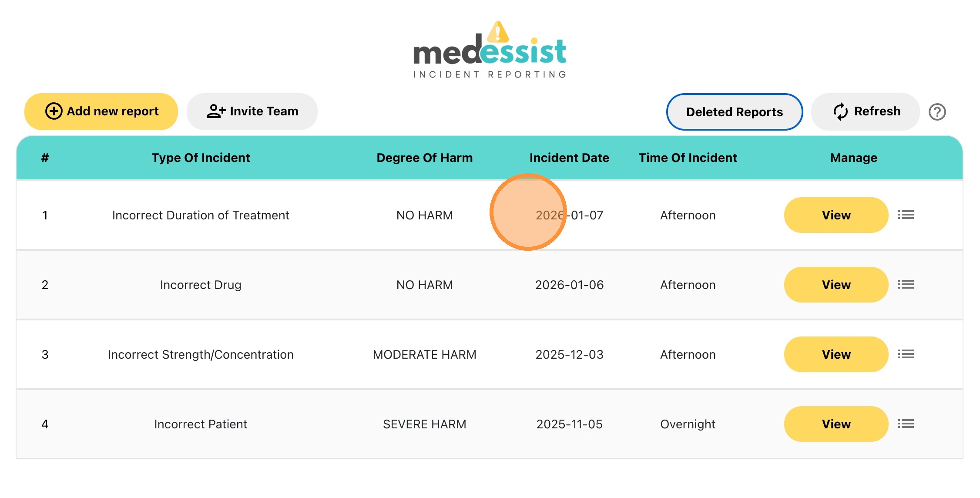View the Incorrect Drug report
Viewport: 980px width, 498px height.
tap(836, 285)
